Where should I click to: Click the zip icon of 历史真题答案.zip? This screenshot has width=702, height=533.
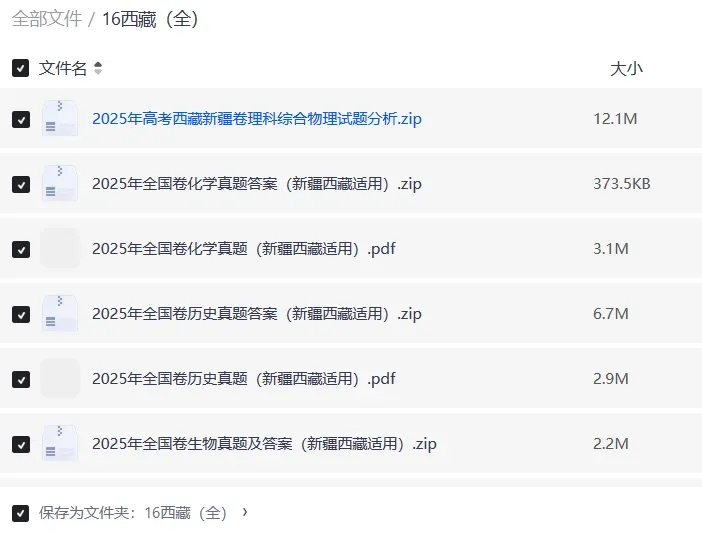(60, 313)
